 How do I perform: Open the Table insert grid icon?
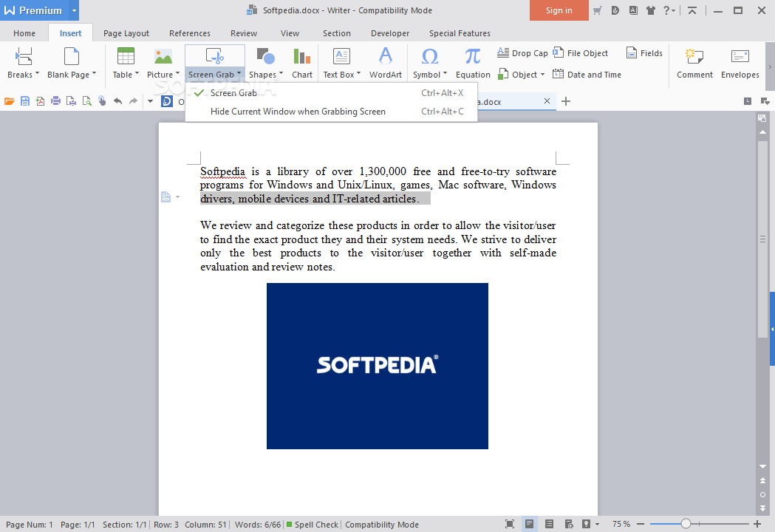[126, 56]
